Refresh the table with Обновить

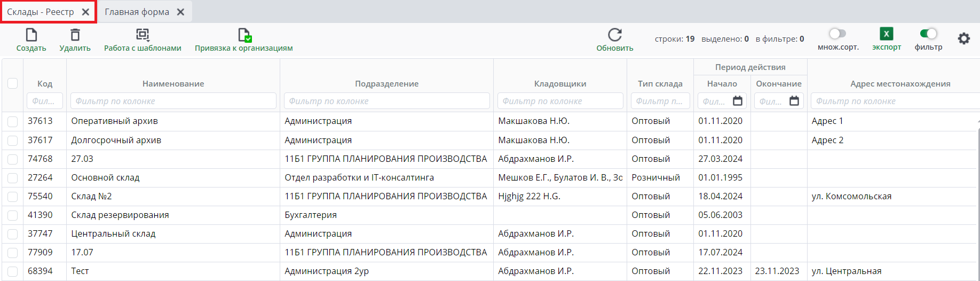coord(615,35)
